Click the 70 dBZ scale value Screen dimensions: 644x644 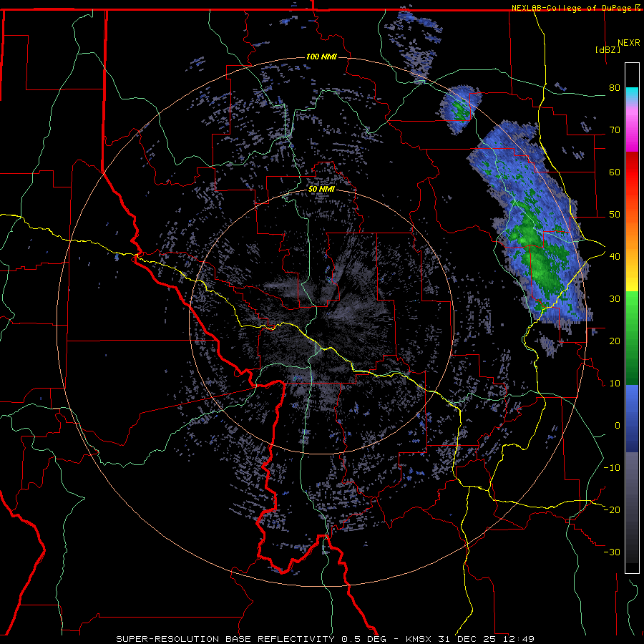[x=615, y=130]
